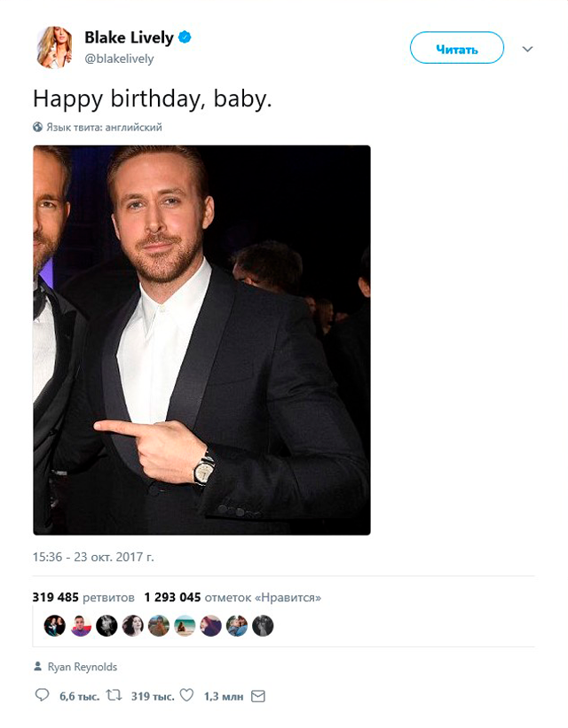
Task: Click the Читать follow button
Action: coord(456,47)
